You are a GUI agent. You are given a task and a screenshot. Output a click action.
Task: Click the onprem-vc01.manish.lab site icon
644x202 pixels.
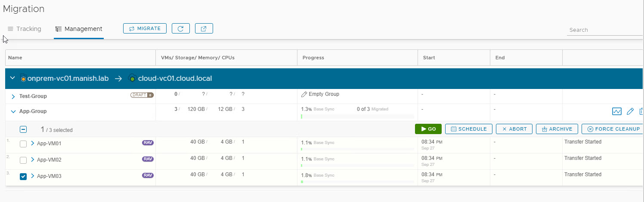pos(23,79)
